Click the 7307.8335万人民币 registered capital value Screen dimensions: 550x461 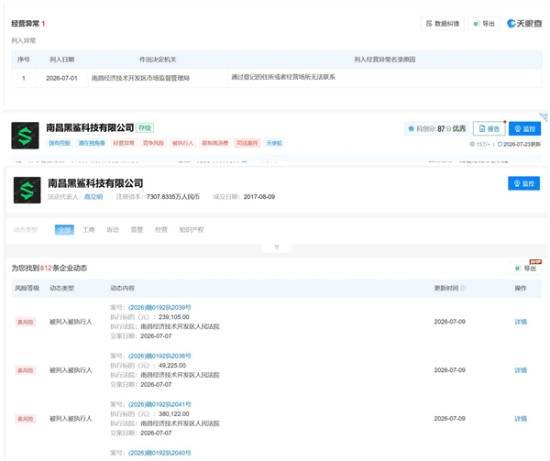[x=173, y=197]
